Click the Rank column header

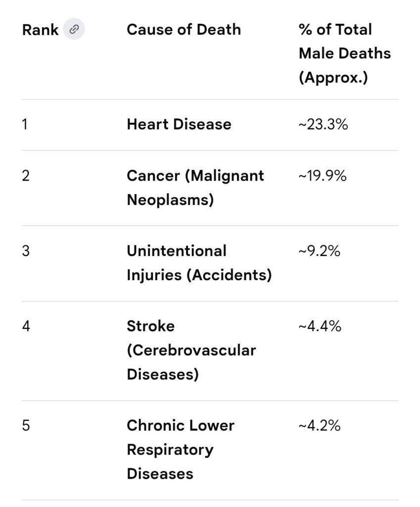point(40,30)
